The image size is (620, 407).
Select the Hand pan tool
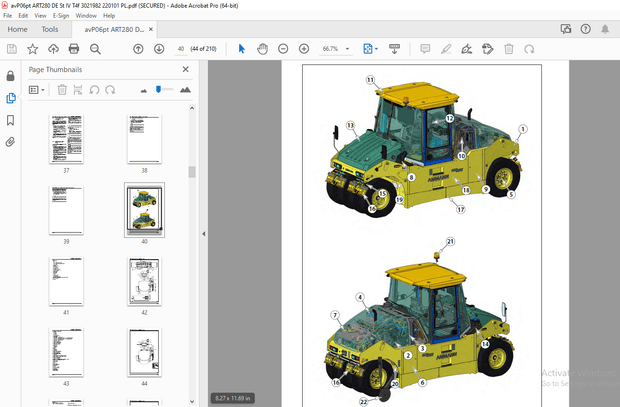pyautogui.click(x=262, y=48)
